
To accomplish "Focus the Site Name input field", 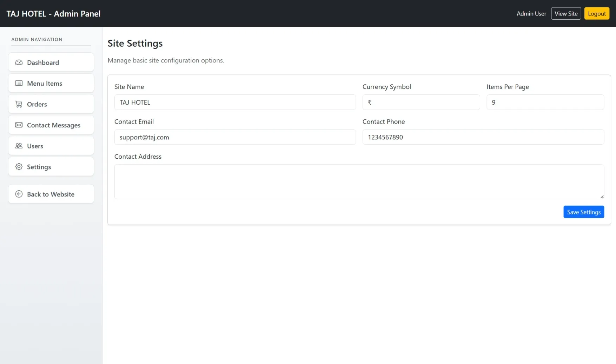I will (235, 102).
